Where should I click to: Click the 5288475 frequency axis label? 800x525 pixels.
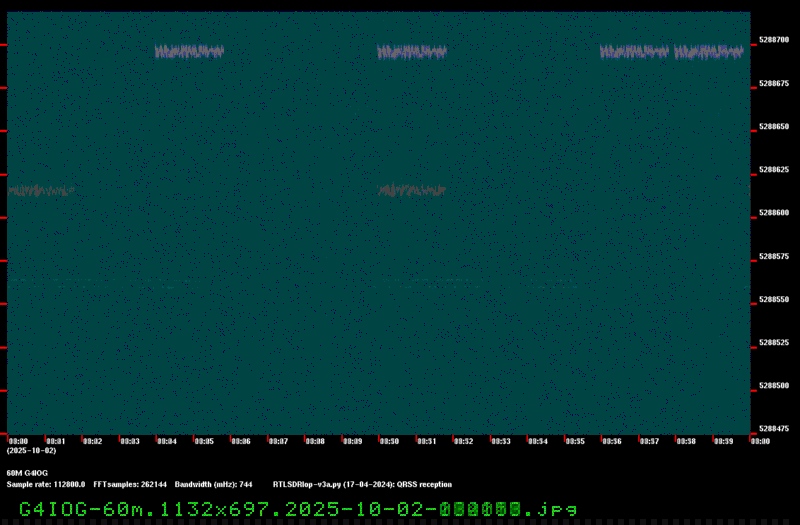774,429
